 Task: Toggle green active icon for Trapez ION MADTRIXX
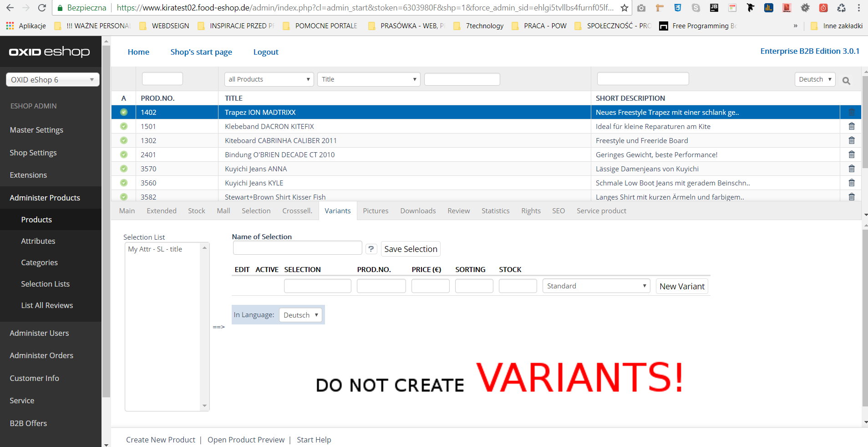pyautogui.click(x=124, y=112)
